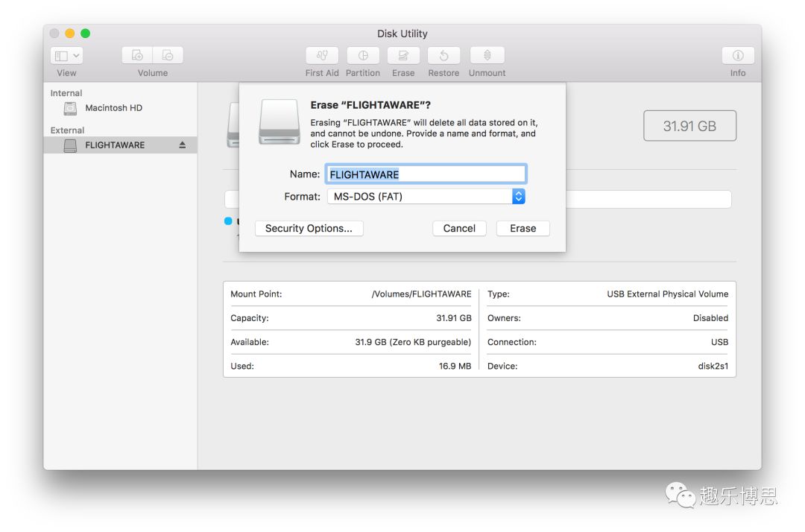Click the FLIGHTAWARE disk icon in sidebar
The width and height of the screenshot is (805, 532).
(70, 146)
